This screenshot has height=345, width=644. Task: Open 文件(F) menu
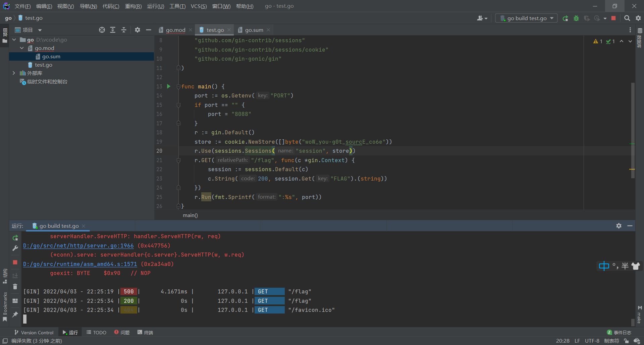point(22,6)
